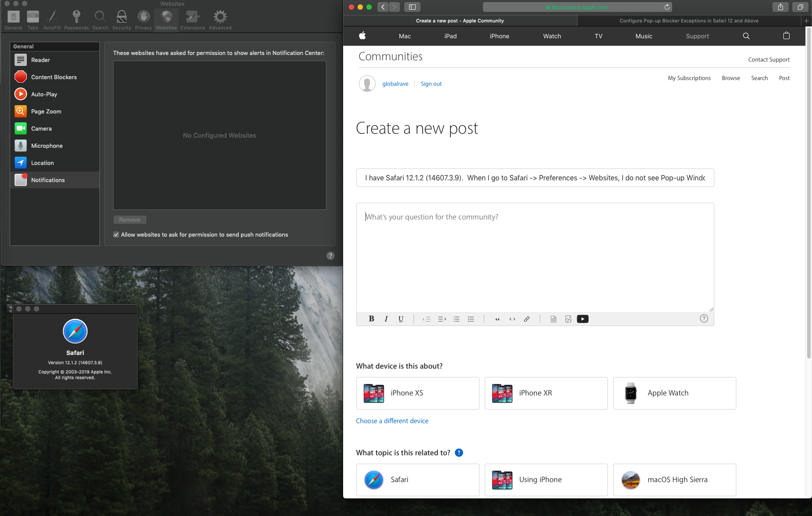Select Camera in sidebar
The width and height of the screenshot is (812, 516).
pos(55,128)
